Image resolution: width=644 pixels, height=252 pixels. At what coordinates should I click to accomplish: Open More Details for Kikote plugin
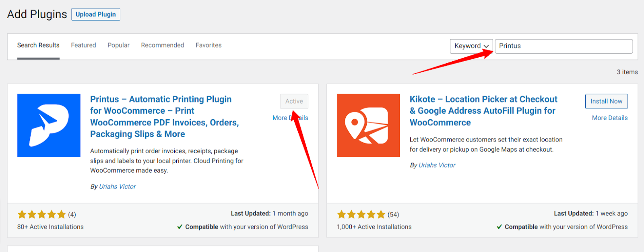coord(610,118)
